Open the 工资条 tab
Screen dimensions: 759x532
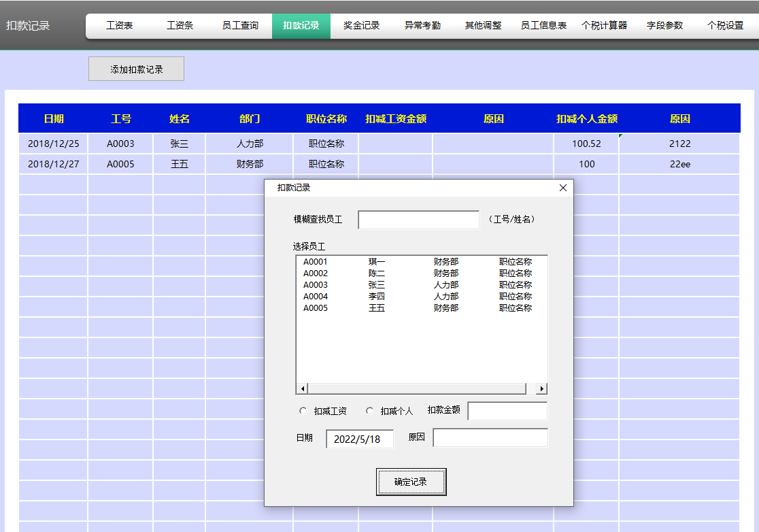(180, 26)
